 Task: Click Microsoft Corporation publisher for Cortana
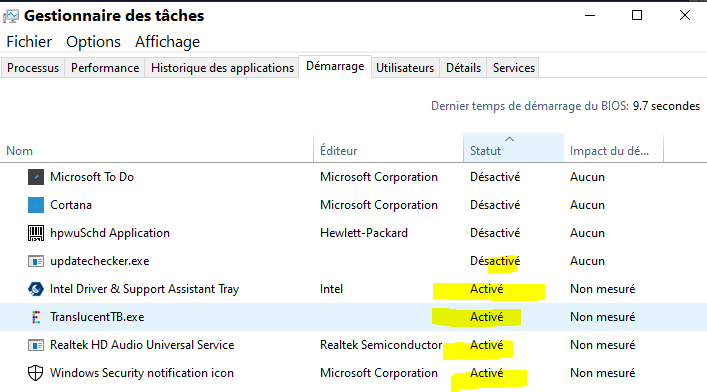click(x=379, y=205)
